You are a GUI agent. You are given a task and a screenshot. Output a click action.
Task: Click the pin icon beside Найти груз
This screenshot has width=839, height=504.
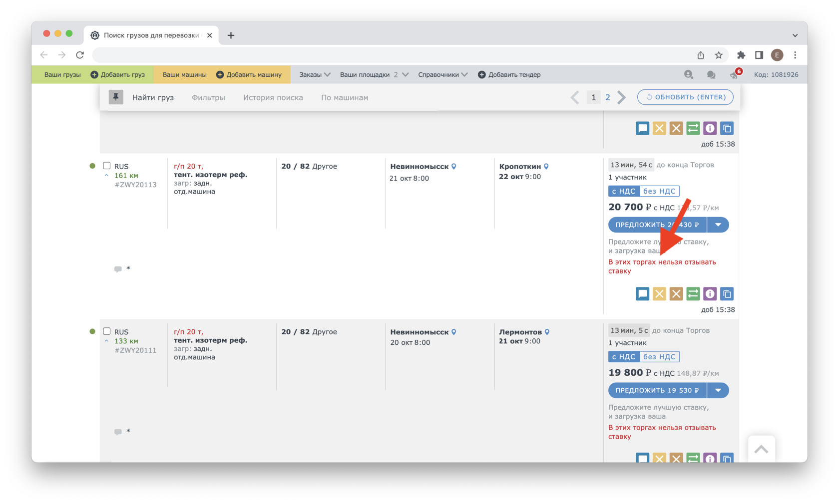tap(116, 97)
